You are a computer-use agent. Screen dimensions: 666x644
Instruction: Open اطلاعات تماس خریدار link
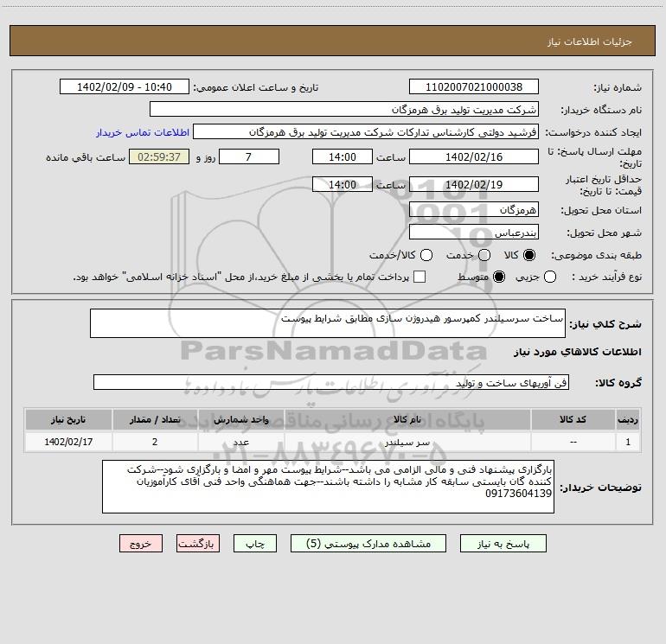(143, 132)
